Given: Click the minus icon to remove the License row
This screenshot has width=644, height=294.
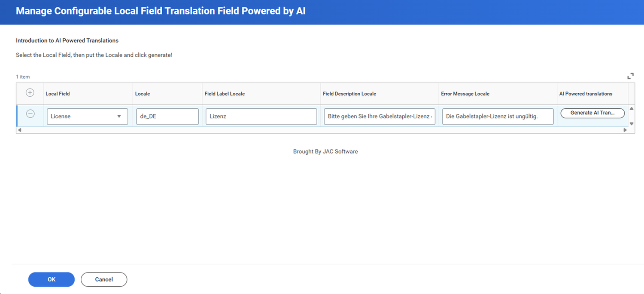Looking at the screenshot, I should tap(30, 113).
